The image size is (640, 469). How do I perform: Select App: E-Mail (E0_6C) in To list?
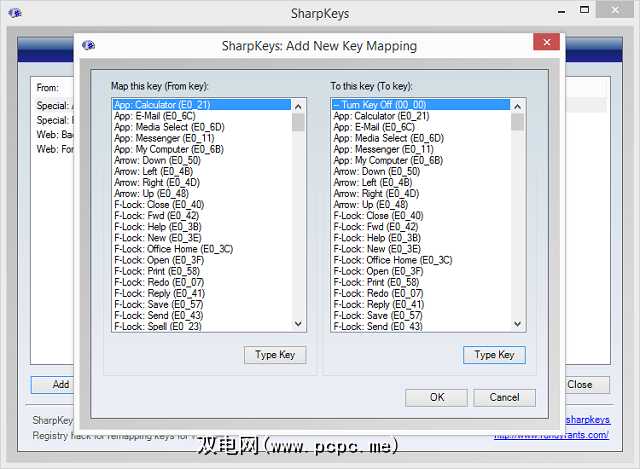click(421, 127)
